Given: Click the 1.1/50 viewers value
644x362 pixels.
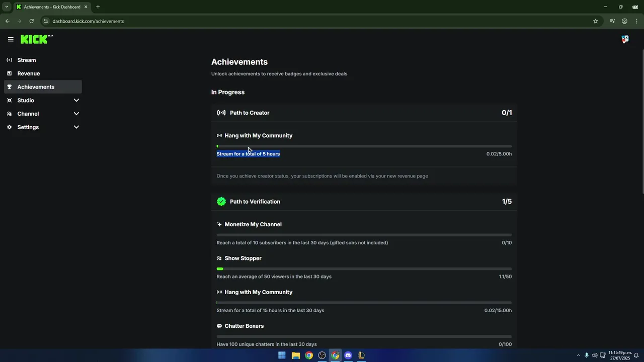Looking at the screenshot, I should point(505,277).
